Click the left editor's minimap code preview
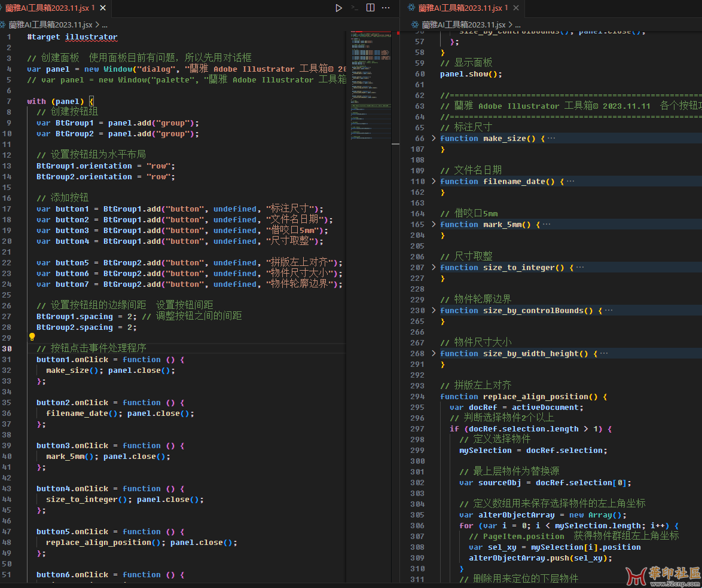702x588 pixels. (371, 85)
